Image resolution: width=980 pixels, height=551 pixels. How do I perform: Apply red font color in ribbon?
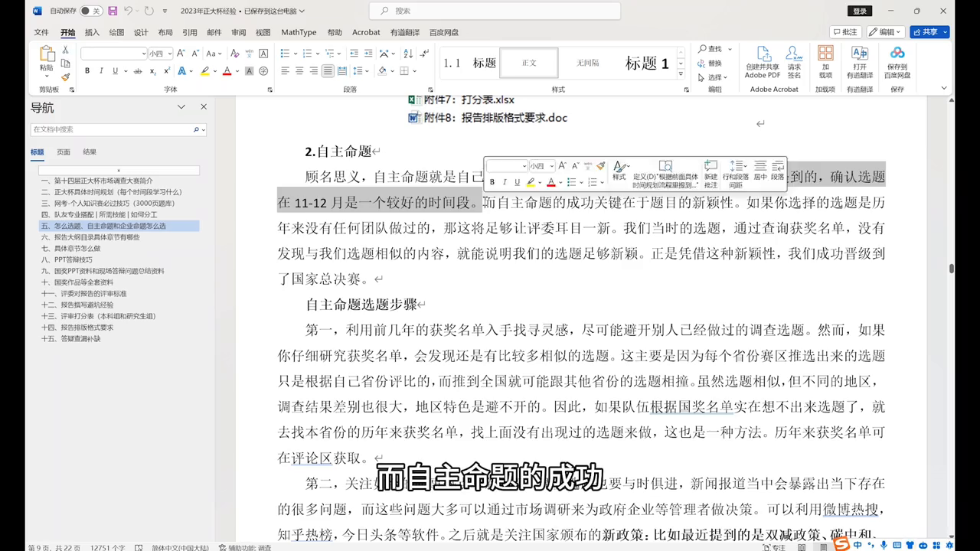tap(227, 71)
